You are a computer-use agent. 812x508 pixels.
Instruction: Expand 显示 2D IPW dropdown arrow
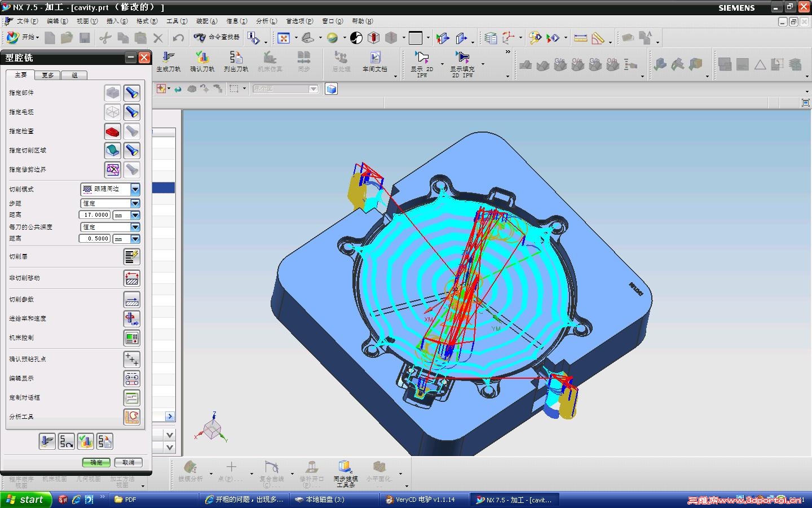(442, 63)
